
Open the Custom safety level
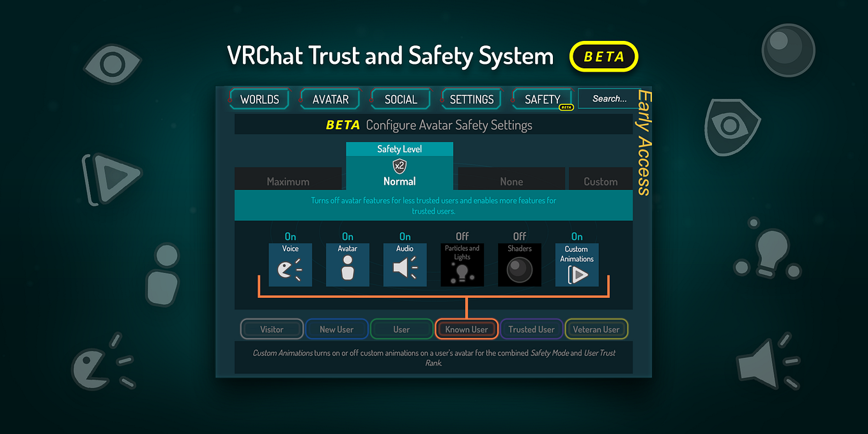[x=600, y=180]
